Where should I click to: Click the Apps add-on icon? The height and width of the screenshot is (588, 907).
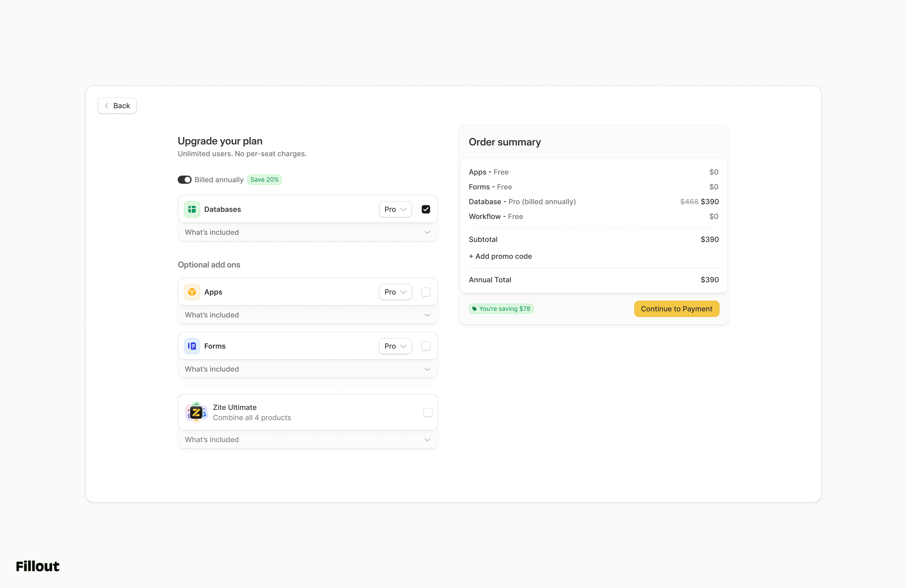click(192, 292)
